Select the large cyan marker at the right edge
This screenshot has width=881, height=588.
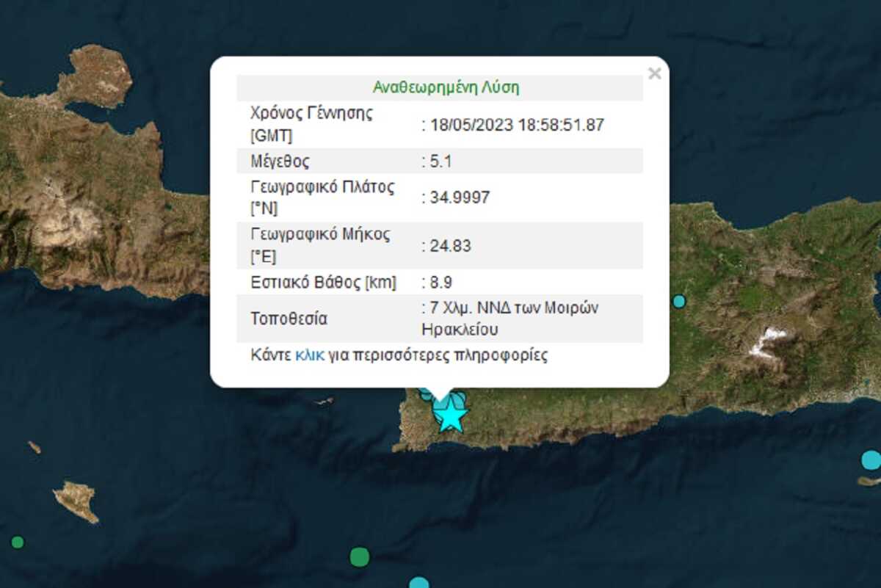point(871,460)
